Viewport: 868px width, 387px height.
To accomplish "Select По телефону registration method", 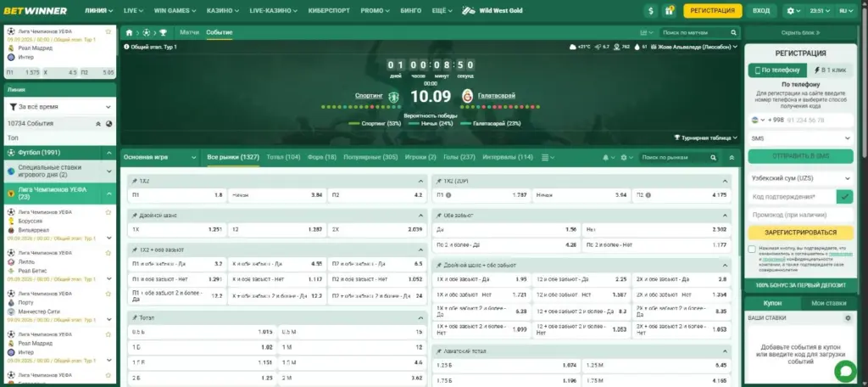I will [777, 70].
